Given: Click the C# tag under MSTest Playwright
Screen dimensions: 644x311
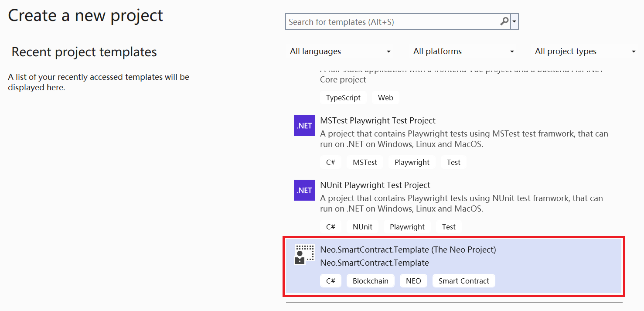Looking at the screenshot, I should click(331, 162).
